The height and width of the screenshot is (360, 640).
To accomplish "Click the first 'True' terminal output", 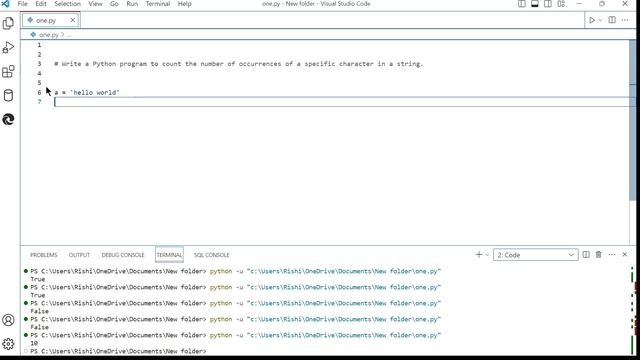I will (38, 279).
